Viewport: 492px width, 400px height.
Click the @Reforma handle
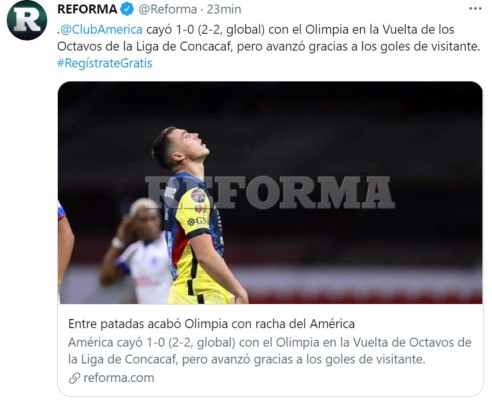click(x=167, y=9)
